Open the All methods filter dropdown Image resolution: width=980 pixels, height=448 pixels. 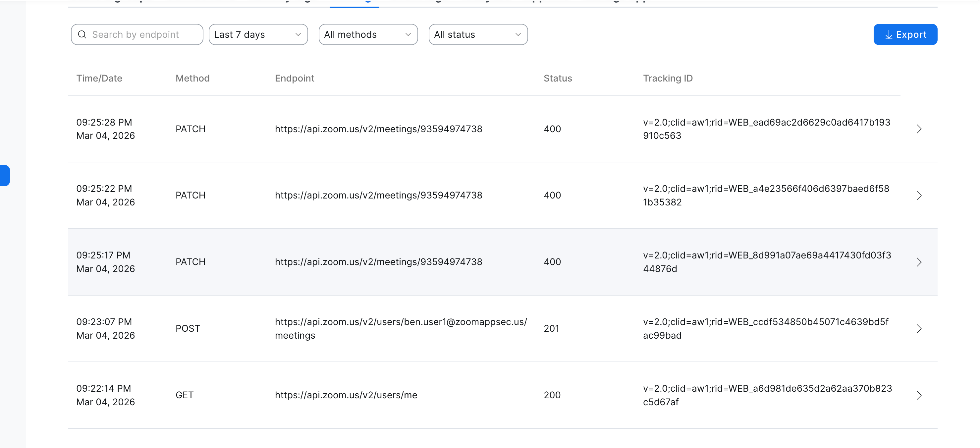(x=368, y=35)
